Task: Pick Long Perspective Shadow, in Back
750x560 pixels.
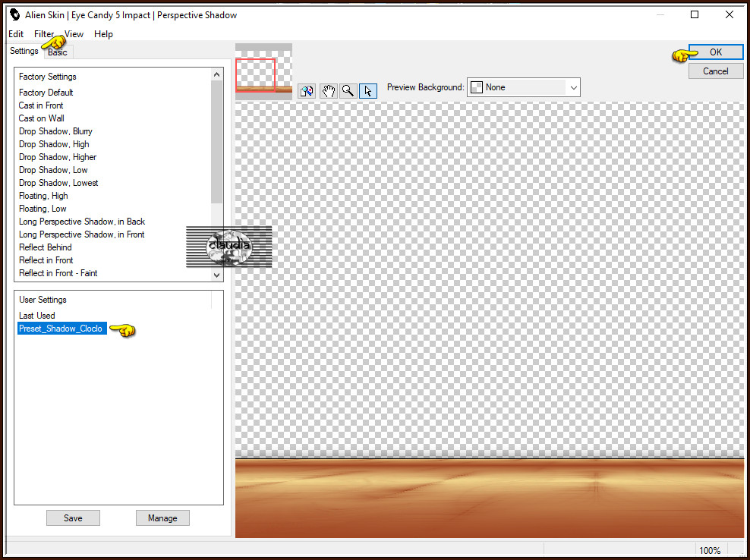Action: (82, 222)
